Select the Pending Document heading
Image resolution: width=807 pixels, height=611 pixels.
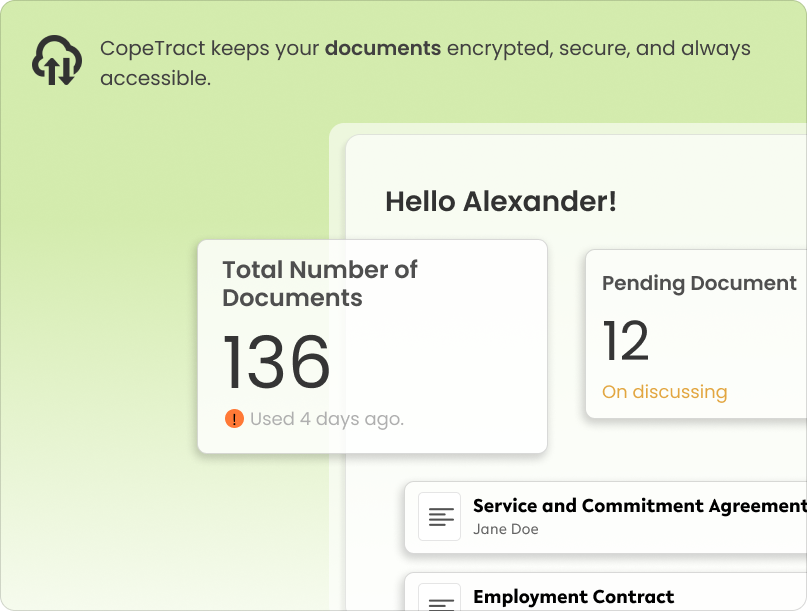click(699, 283)
